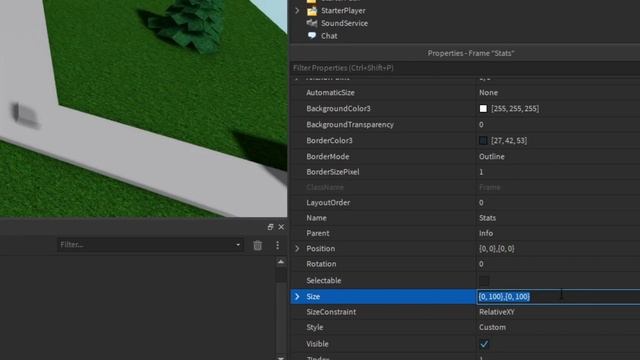
Task: Click the BackgroundTransparency value 0
Action: (481, 124)
